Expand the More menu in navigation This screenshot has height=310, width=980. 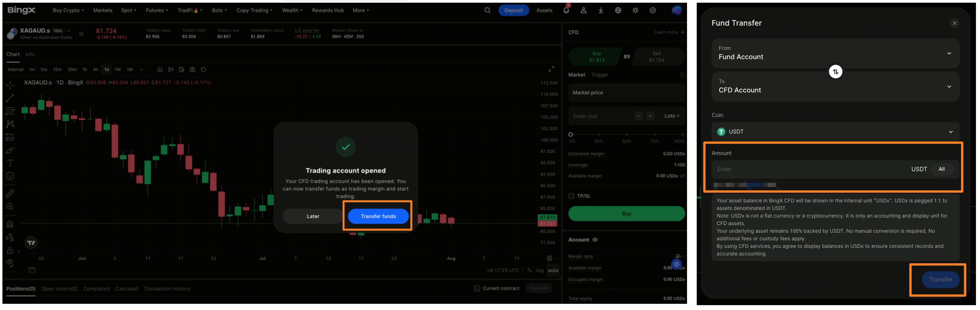coord(361,10)
